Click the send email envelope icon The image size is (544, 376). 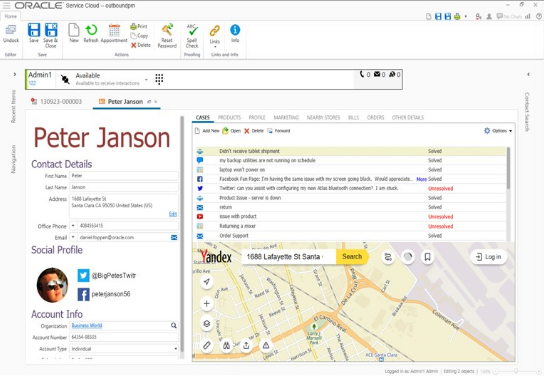point(174,238)
